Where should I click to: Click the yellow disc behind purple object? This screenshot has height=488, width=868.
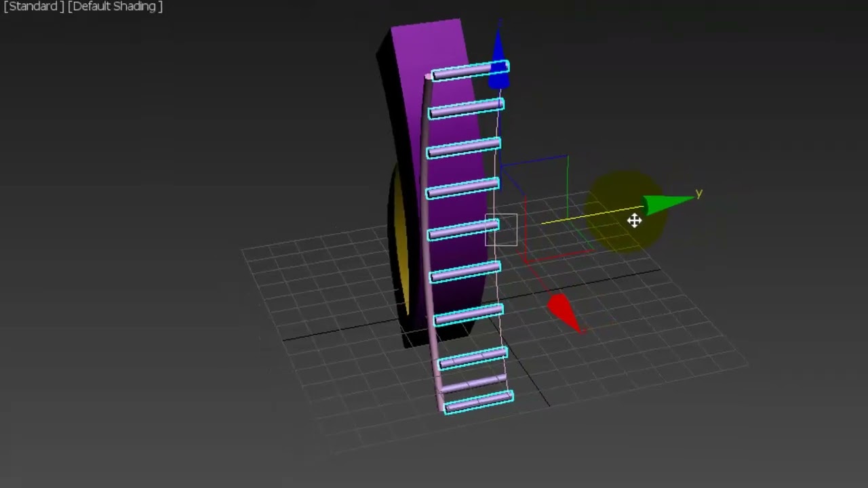(x=400, y=241)
